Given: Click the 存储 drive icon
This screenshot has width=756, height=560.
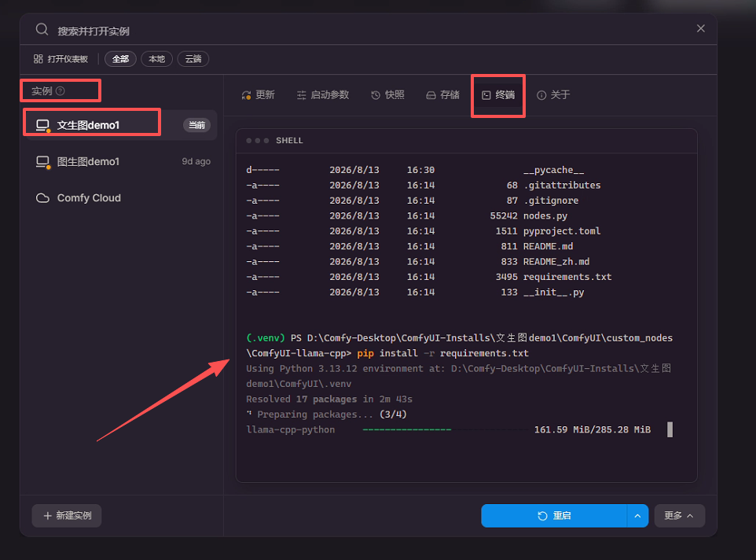Looking at the screenshot, I should pos(431,95).
